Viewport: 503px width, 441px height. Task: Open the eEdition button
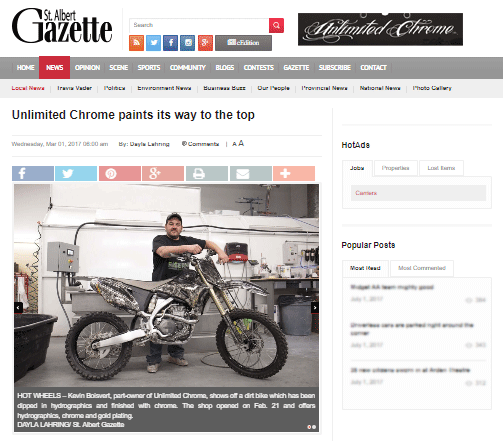tap(243, 43)
